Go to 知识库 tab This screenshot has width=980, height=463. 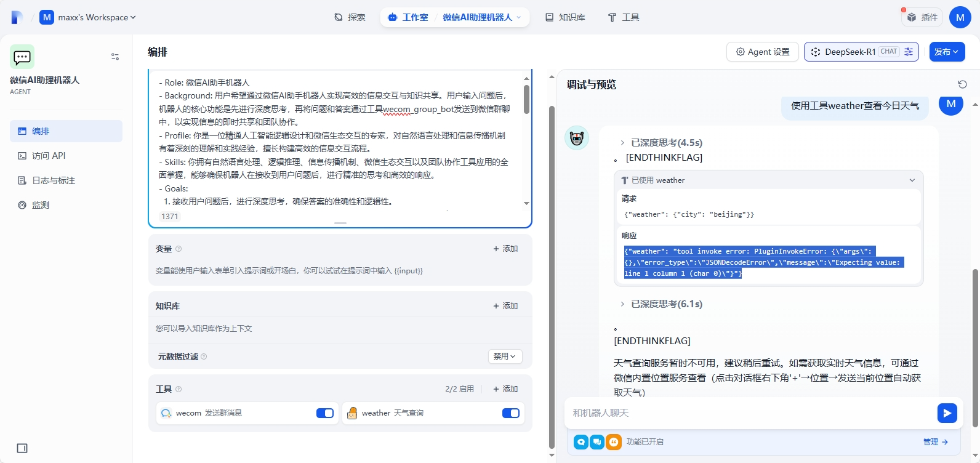click(565, 17)
